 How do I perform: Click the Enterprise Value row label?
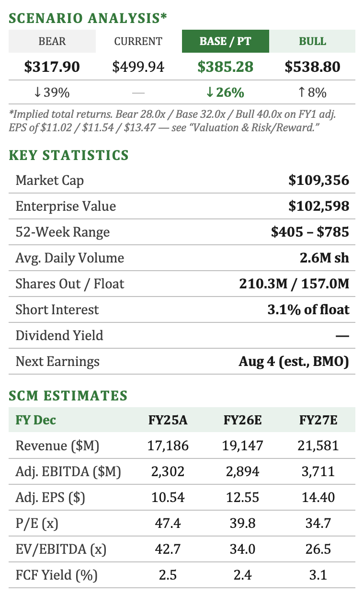coord(66,206)
